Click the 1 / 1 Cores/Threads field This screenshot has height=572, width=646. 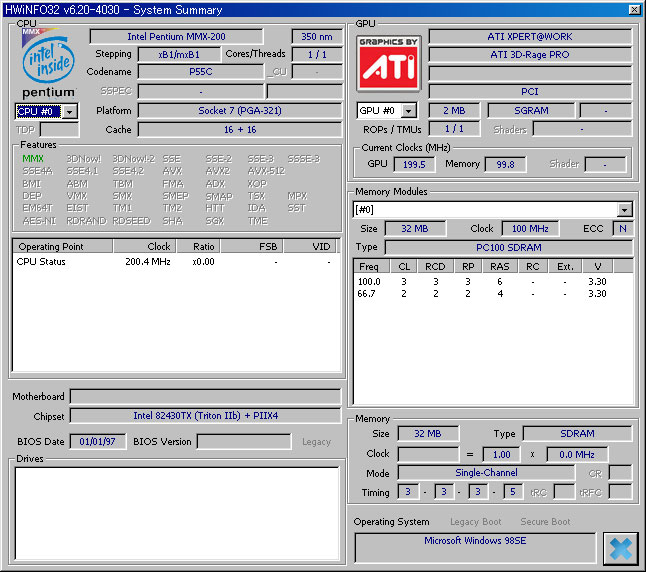tap(317, 54)
